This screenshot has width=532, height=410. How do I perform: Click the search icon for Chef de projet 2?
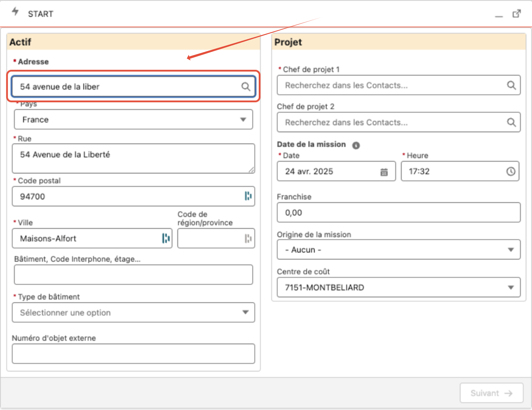click(511, 122)
